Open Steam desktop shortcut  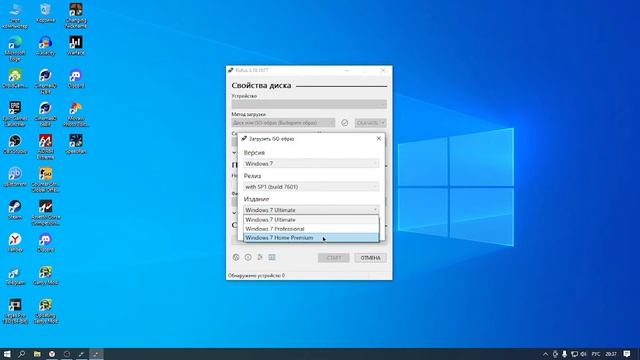coord(15,209)
